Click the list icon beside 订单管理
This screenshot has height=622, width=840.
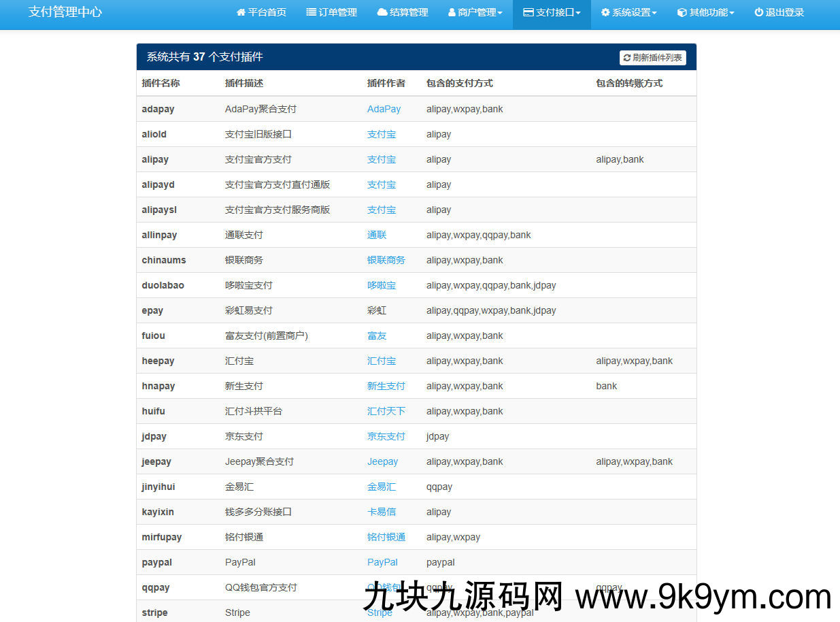(x=311, y=12)
